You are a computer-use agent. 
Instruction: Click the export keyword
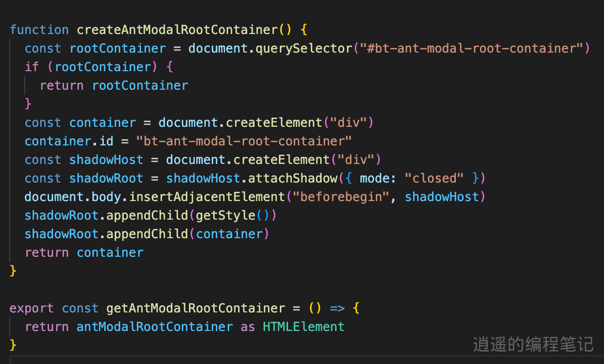click(x=31, y=308)
